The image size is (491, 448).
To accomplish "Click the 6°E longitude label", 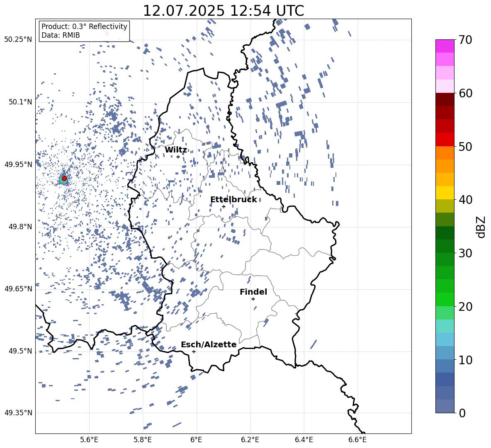I will point(196,440).
